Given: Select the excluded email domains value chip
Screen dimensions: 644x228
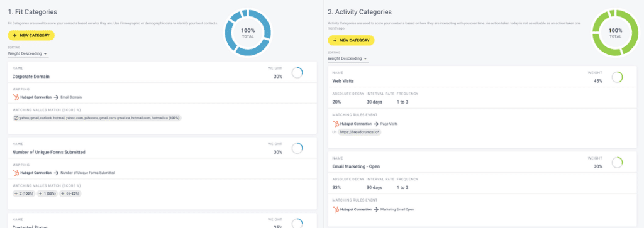Looking at the screenshot, I should point(97,117).
